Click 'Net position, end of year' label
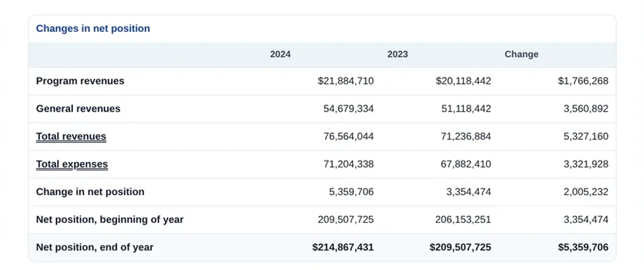Screen dimensions: 644x270 (x=94, y=247)
